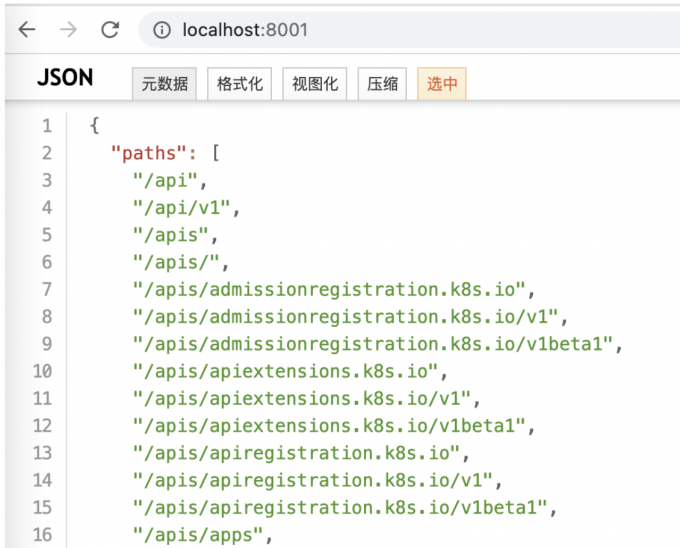The height and width of the screenshot is (548, 680).
Task: Click the "/apis/admissionregistration.k8s.io/v1beta1" entry
Action: coord(373,344)
